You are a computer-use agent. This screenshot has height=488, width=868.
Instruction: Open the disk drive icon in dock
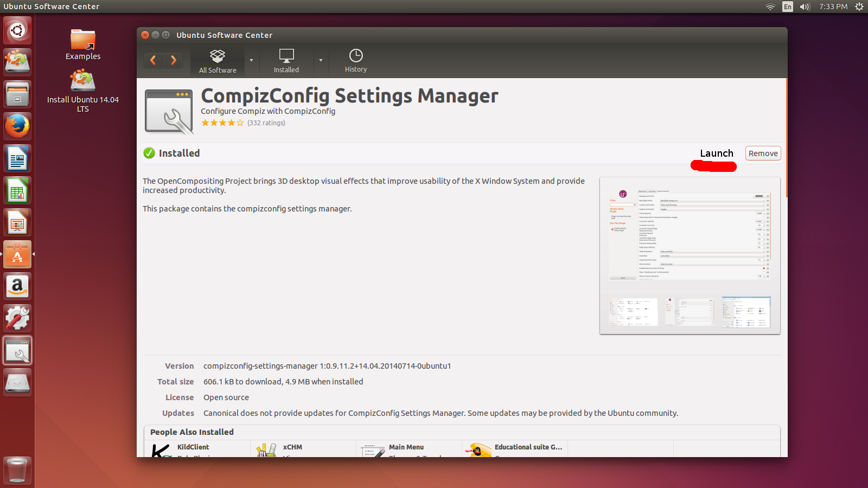(17, 382)
